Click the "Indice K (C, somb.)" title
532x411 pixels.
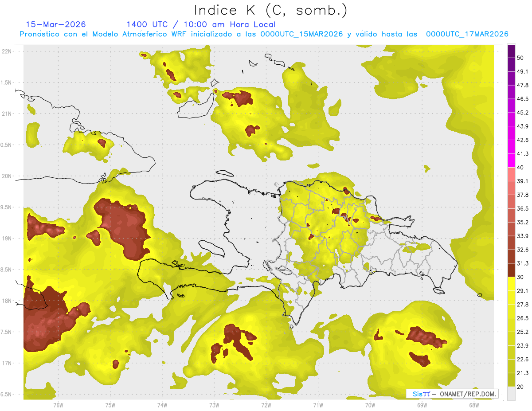tap(271, 11)
